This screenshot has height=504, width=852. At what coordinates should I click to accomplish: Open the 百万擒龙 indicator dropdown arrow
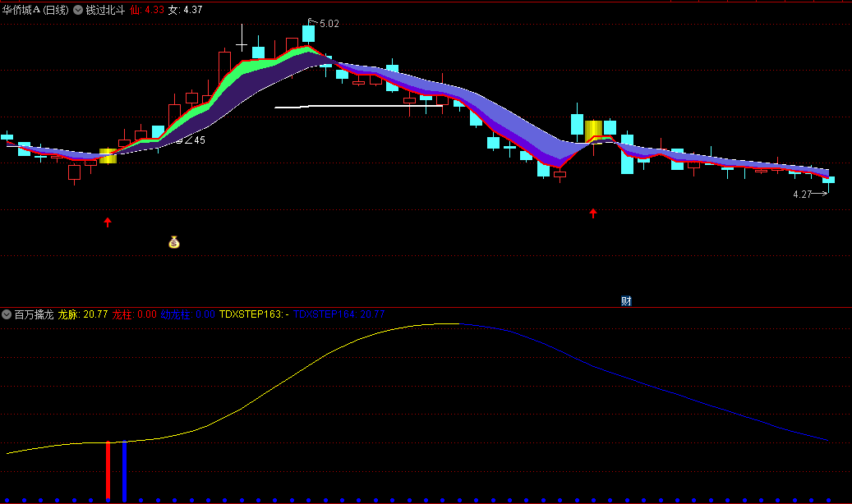point(7,314)
